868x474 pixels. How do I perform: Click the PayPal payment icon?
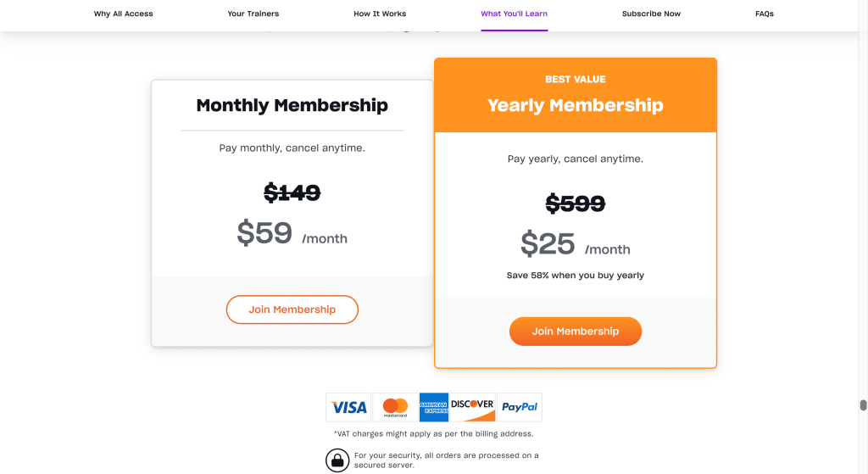click(520, 408)
